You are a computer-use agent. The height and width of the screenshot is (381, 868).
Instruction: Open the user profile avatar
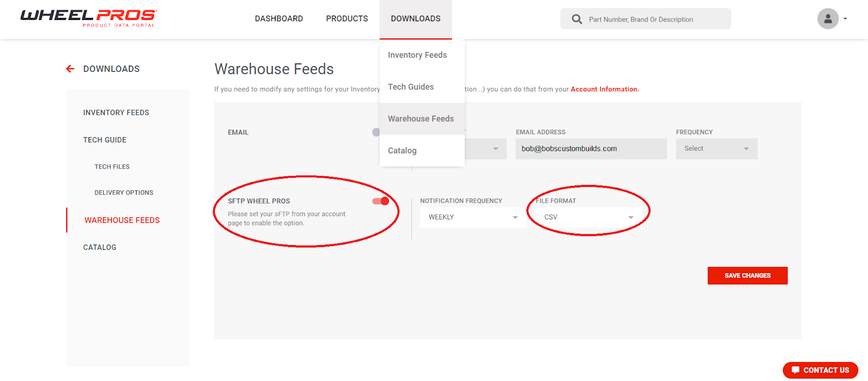point(828,19)
